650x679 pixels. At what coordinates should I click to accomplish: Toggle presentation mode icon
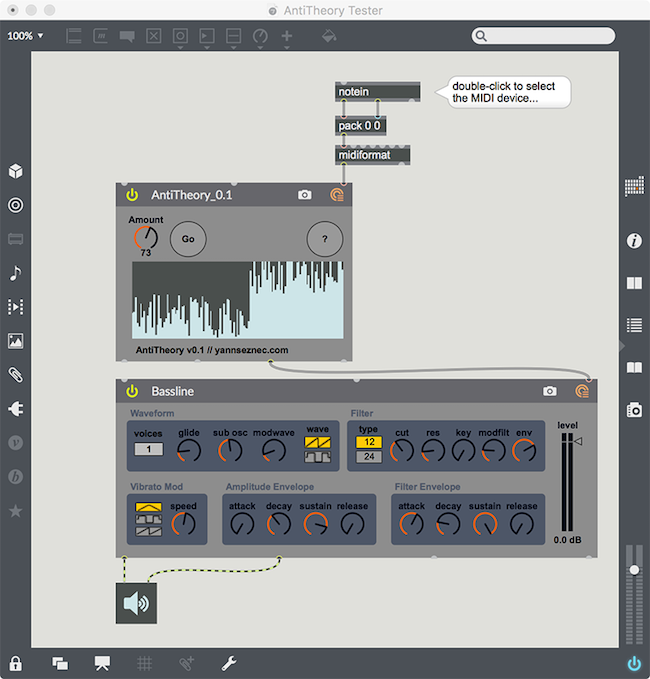click(x=102, y=663)
